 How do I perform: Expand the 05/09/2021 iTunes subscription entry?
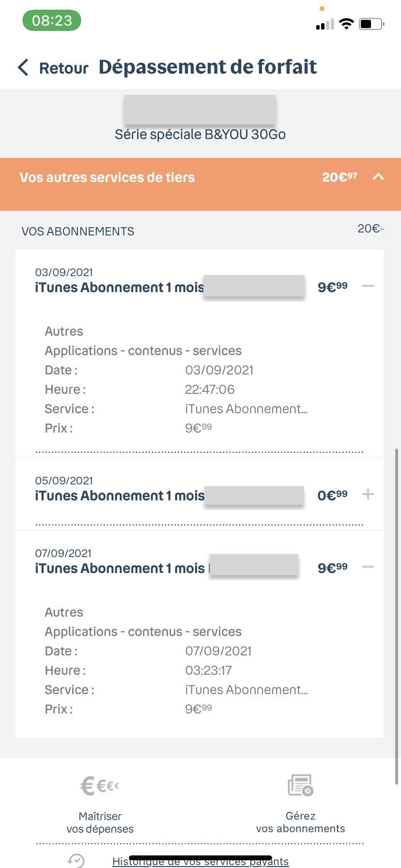click(368, 495)
